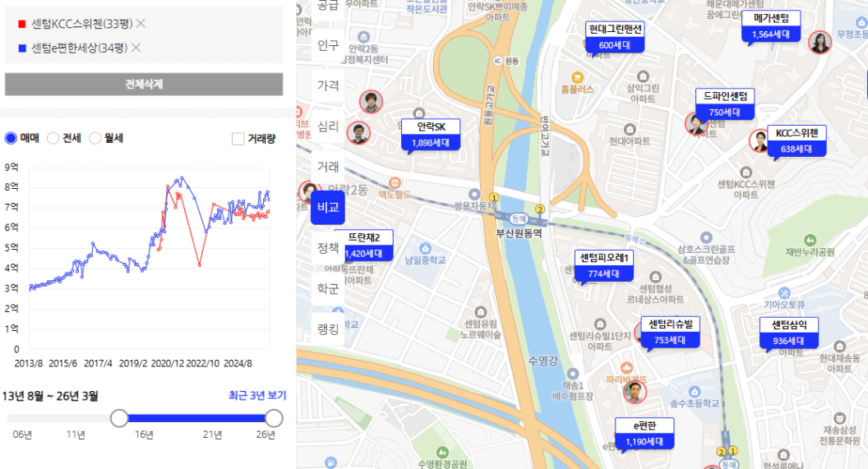Select the 센텀삼익 936세대 marker

pos(789,333)
